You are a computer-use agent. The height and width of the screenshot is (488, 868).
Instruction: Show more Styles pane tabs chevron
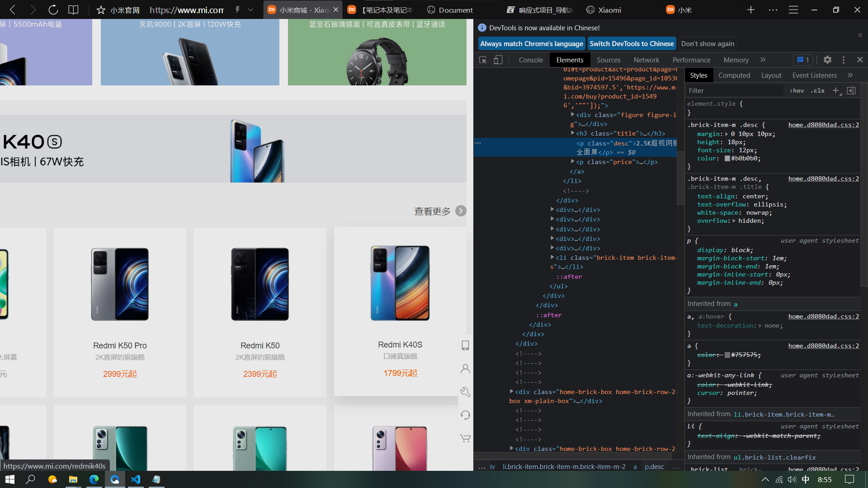850,75
